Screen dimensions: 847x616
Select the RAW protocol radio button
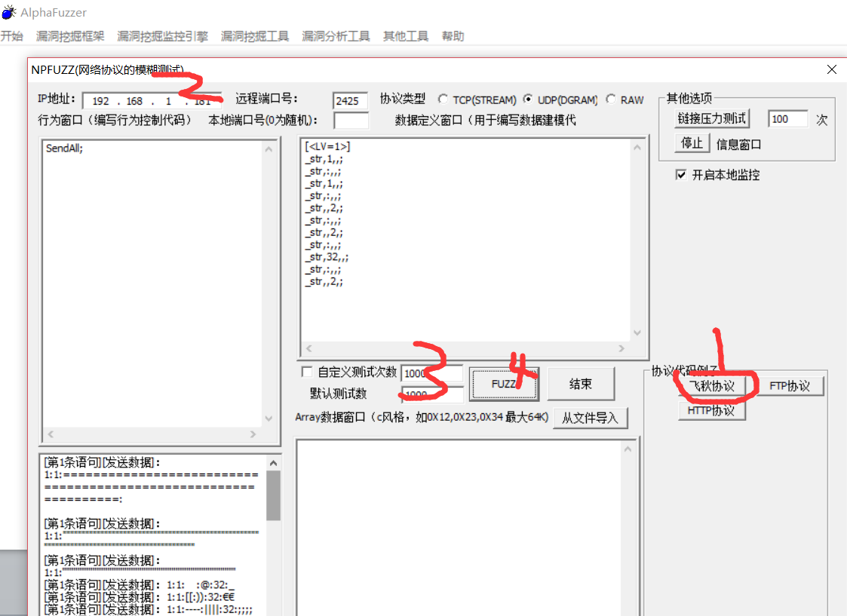pos(611,100)
